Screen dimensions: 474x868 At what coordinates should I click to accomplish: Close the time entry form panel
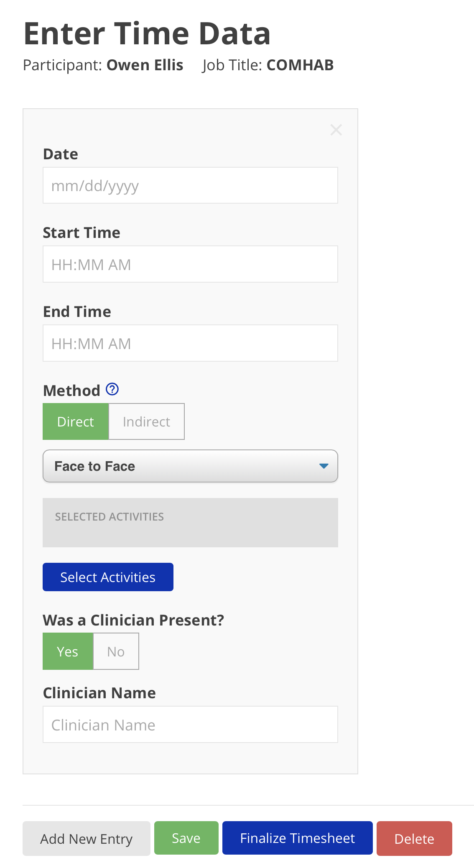336,130
